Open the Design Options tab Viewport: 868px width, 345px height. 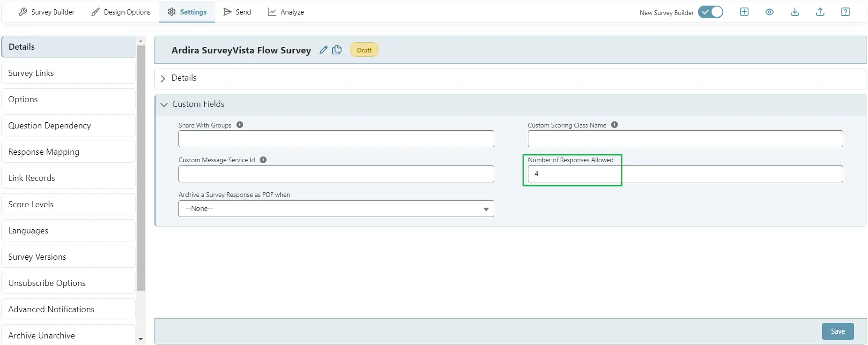pyautogui.click(x=121, y=12)
